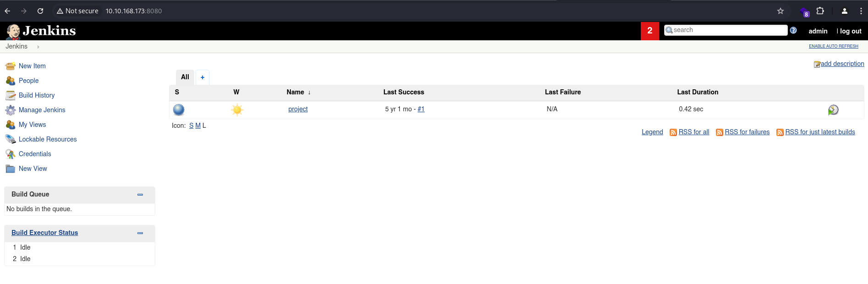Collapse the Build Executor Status panel
This screenshot has height=284, width=868.
point(140,233)
